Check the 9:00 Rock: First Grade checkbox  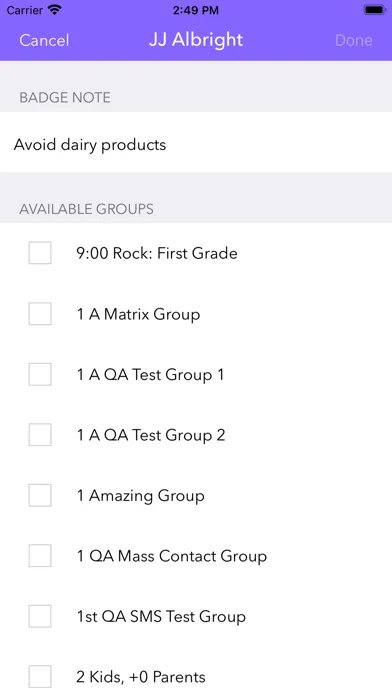(40, 253)
